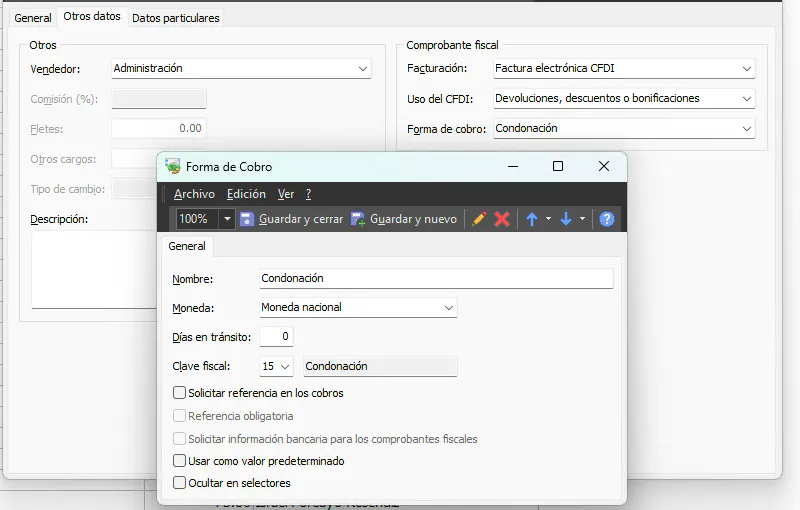This screenshot has height=510, width=800.
Task: Click the Guardar y nuevo button
Action: click(403, 219)
